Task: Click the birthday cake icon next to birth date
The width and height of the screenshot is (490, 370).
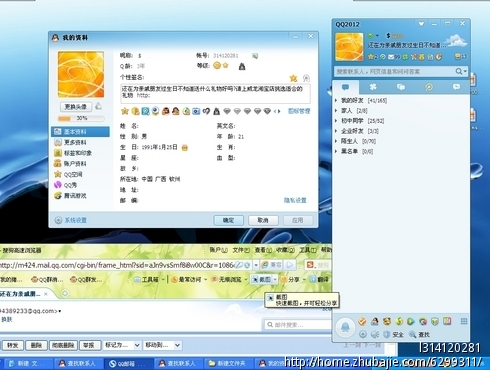Action: click(x=185, y=147)
